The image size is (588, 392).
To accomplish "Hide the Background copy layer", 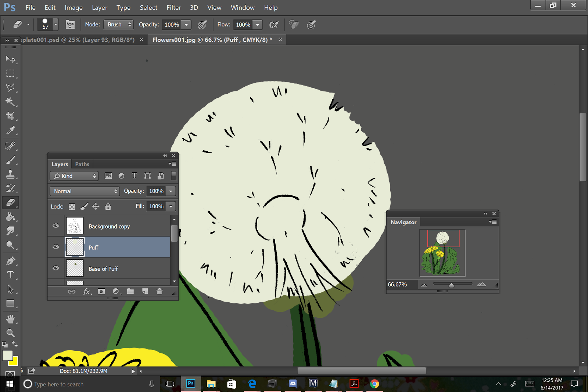I will 56,226.
